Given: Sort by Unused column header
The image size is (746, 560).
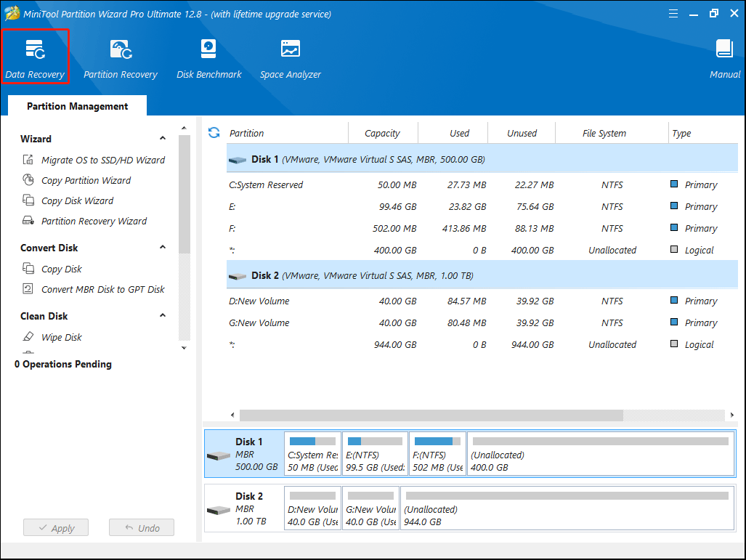Looking at the screenshot, I should point(522,133).
